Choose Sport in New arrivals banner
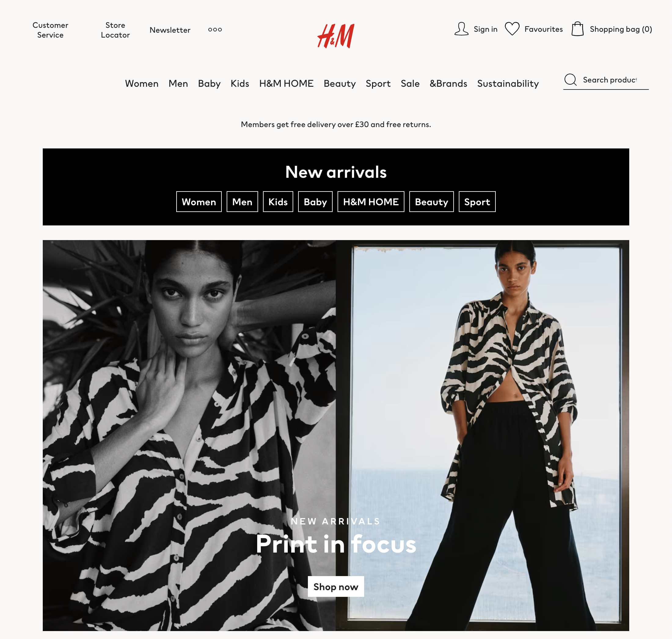The width and height of the screenshot is (672, 639). (x=477, y=202)
